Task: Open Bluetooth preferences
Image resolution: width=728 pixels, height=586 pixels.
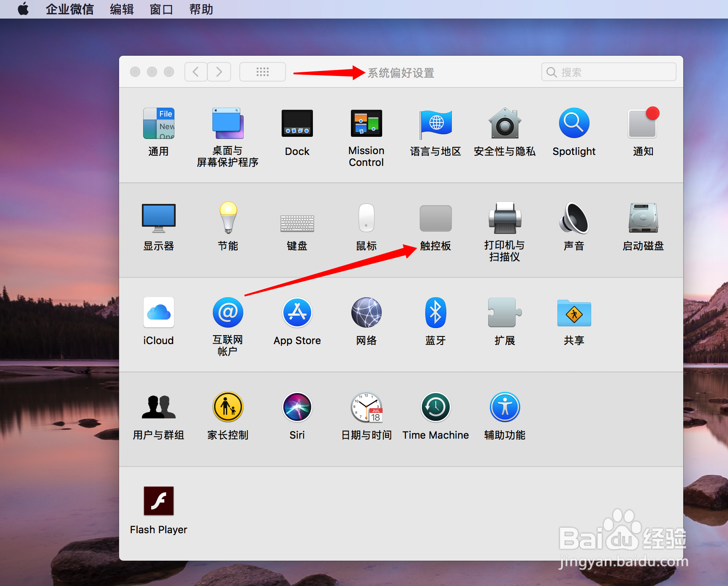Action: (435, 312)
